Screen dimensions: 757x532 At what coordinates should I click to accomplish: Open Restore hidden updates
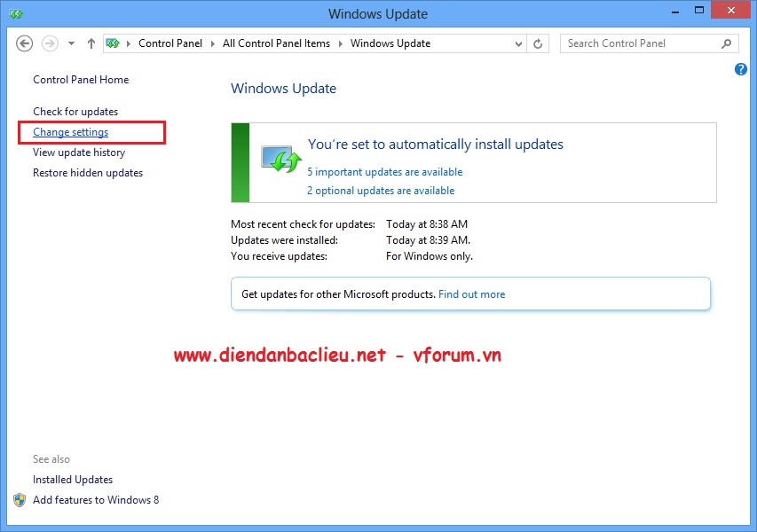coord(88,173)
